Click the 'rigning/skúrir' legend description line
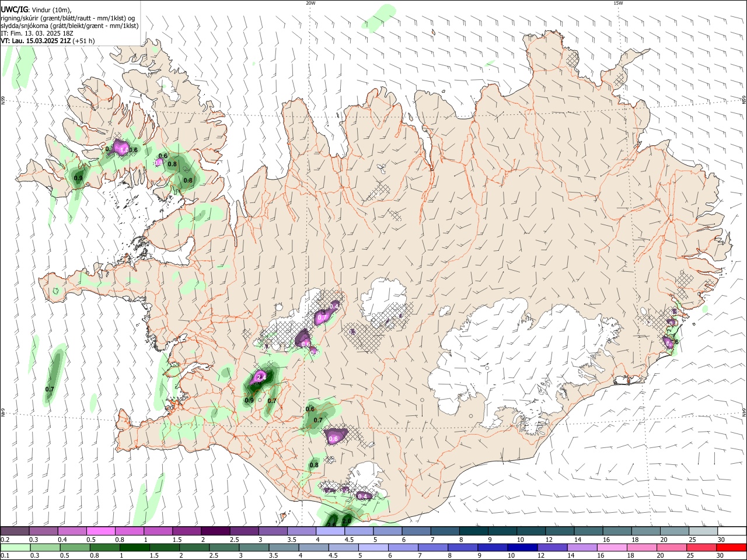Viewport: 747px width, 560px height. tap(68, 18)
